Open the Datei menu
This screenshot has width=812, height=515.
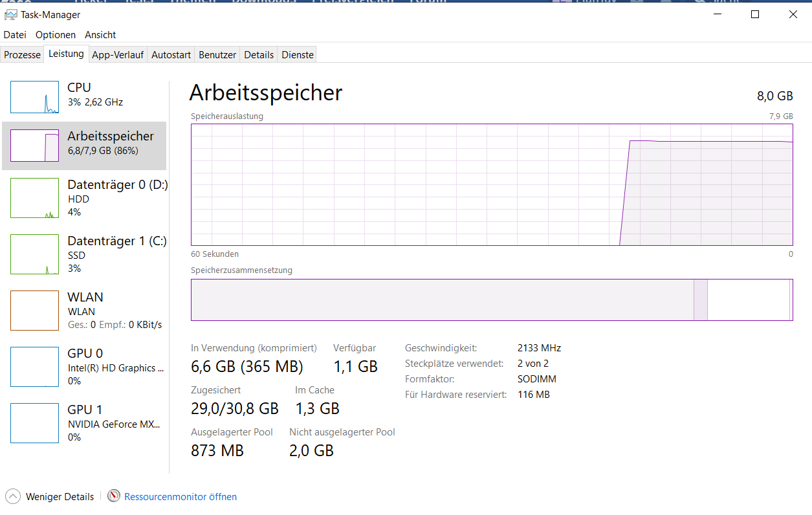point(15,34)
